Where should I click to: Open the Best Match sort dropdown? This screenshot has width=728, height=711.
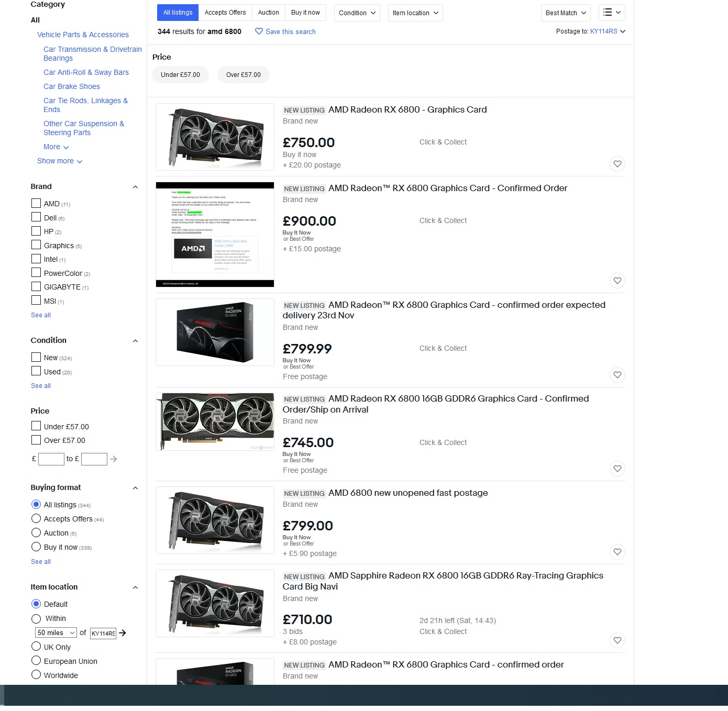pos(566,13)
